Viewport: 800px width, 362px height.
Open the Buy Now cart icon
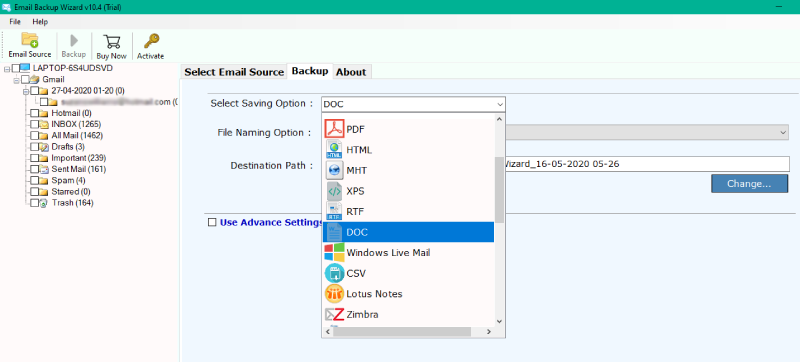pos(111,41)
